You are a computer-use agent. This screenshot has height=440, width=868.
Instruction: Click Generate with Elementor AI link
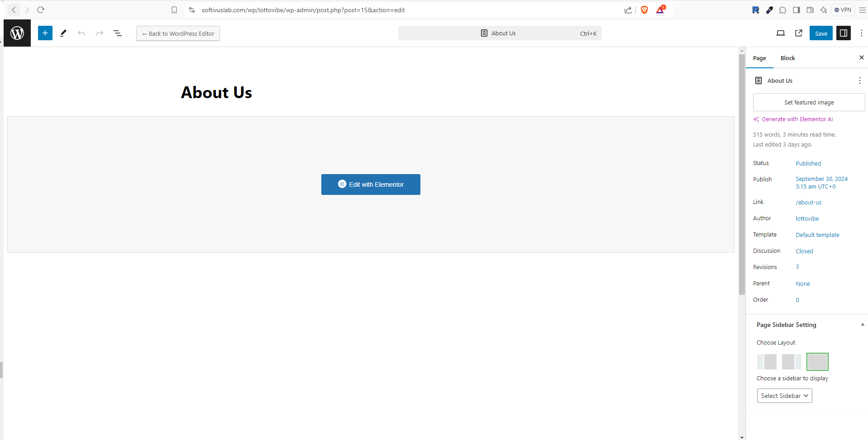(796, 119)
